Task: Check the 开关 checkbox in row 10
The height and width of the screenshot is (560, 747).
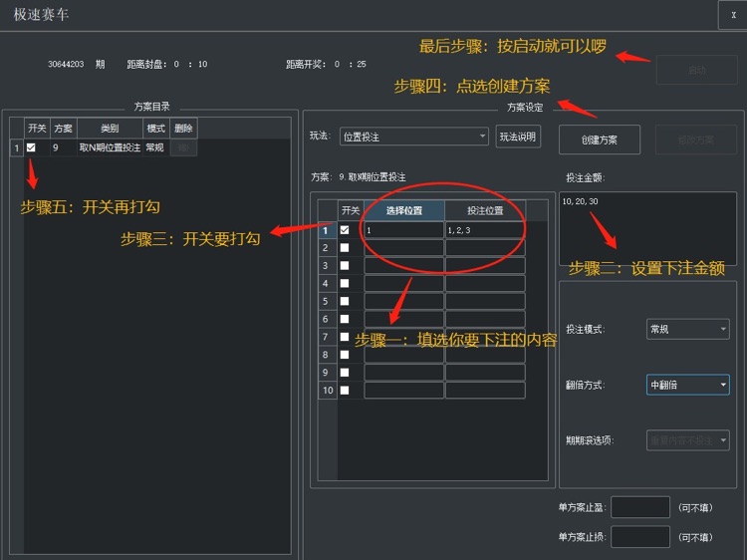Action: (x=345, y=391)
